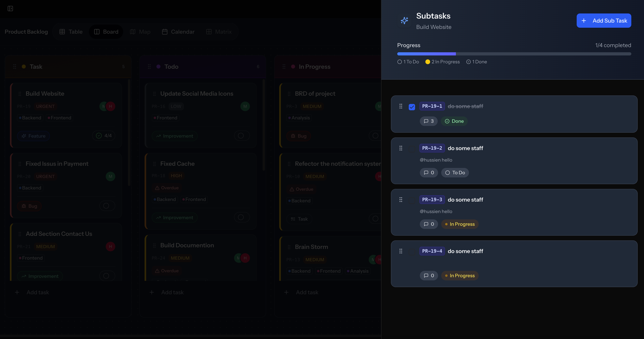The image size is (644, 339).
Task: Click drag handle for subtask PR-19-3
Action: (401, 200)
